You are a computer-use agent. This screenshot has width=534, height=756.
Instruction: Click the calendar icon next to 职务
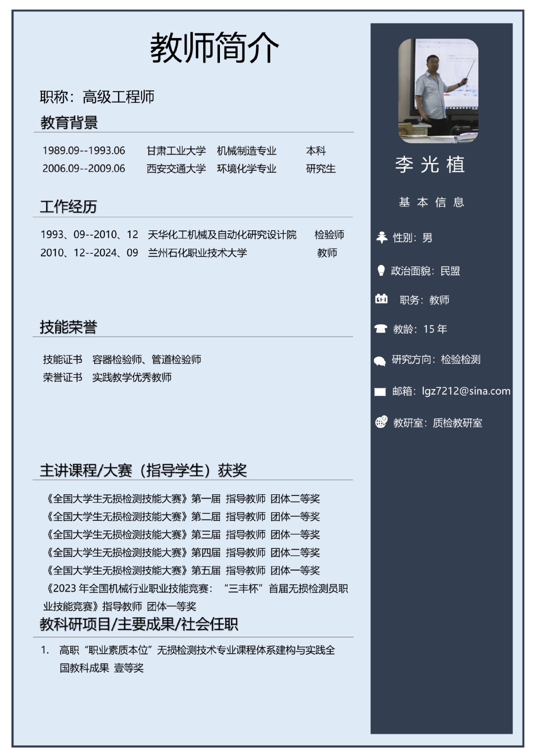click(x=381, y=299)
